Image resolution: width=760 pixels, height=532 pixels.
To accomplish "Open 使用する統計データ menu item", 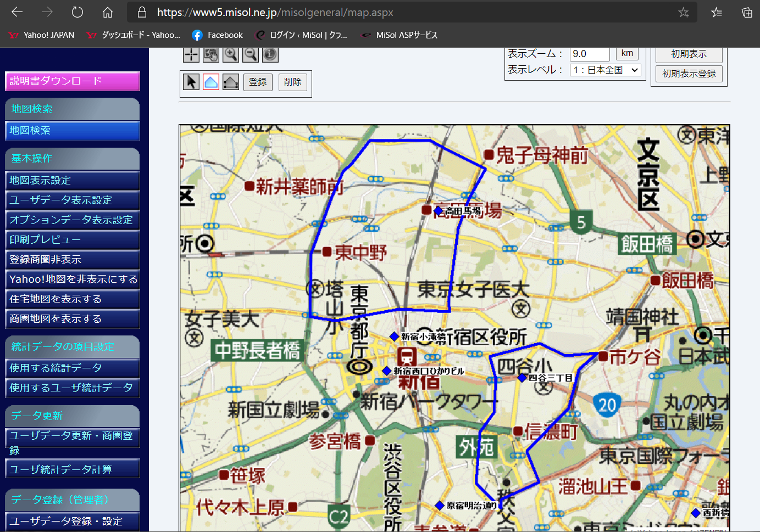I will [x=73, y=368].
